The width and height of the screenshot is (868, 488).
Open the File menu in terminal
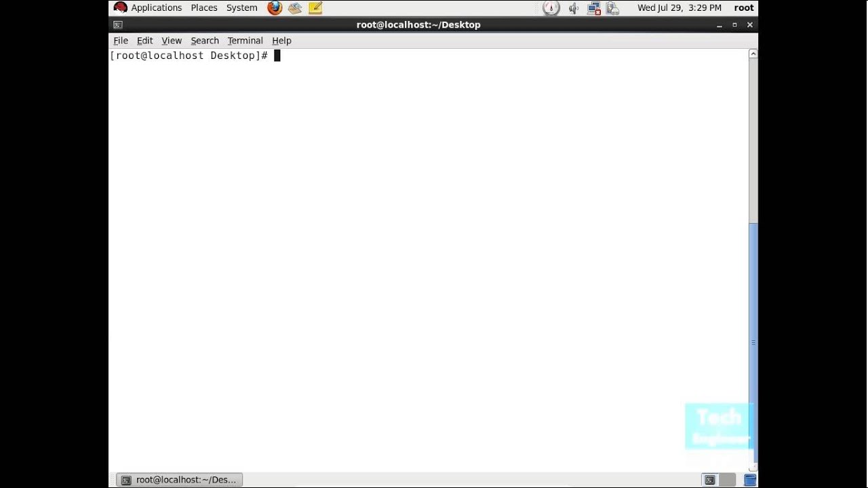[121, 41]
